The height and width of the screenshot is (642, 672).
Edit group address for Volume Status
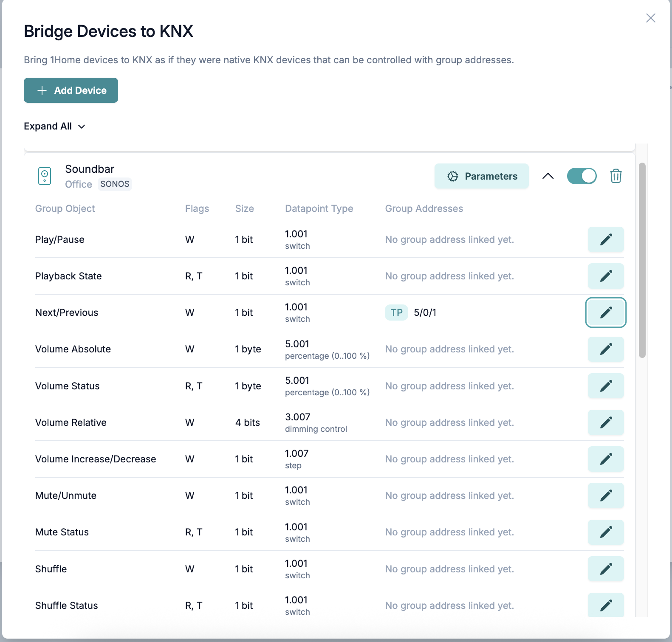point(606,386)
